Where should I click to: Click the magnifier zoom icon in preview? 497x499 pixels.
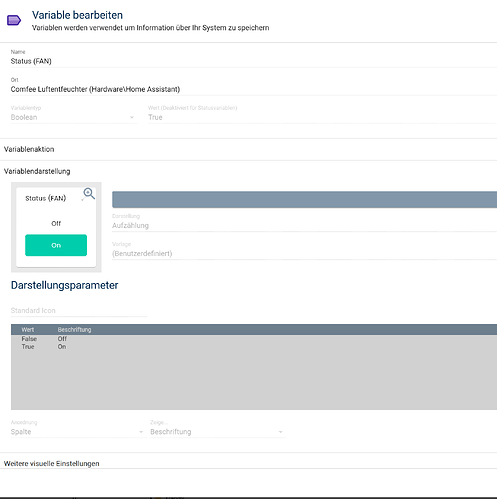(x=89, y=193)
